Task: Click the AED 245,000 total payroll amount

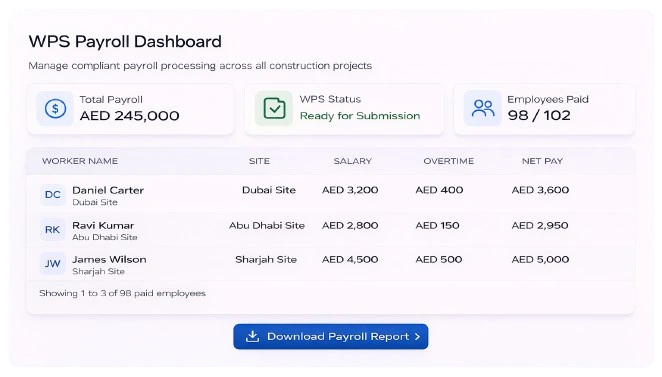Action: click(x=130, y=116)
